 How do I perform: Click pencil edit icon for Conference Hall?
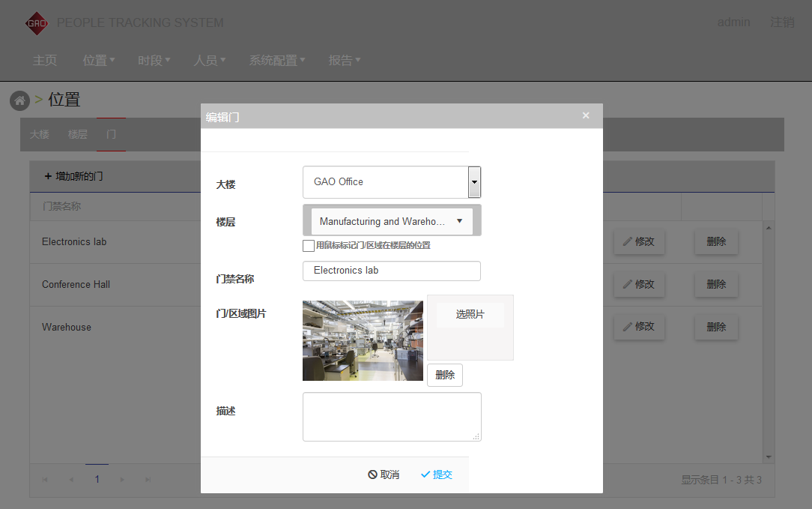point(628,285)
